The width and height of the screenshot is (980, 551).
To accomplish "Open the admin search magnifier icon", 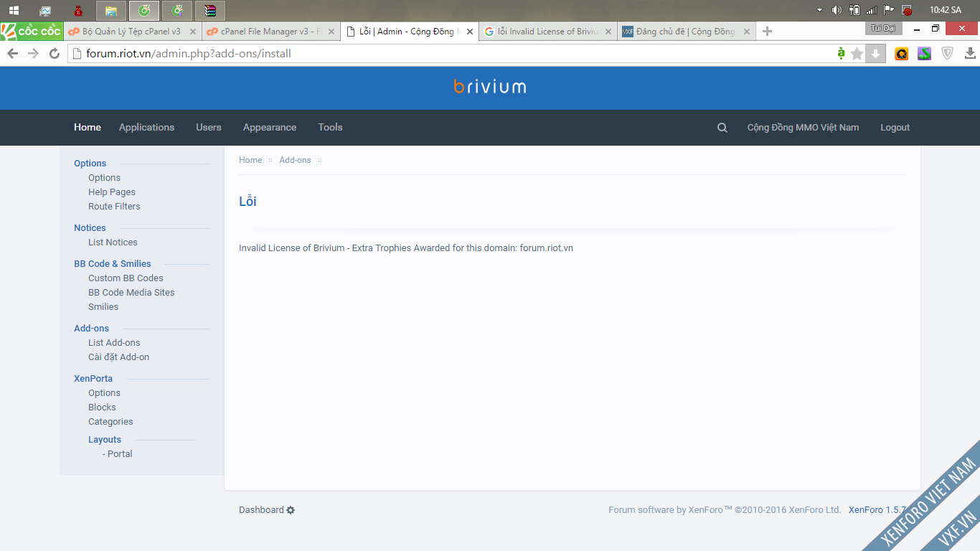I will click(x=722, y=128).
